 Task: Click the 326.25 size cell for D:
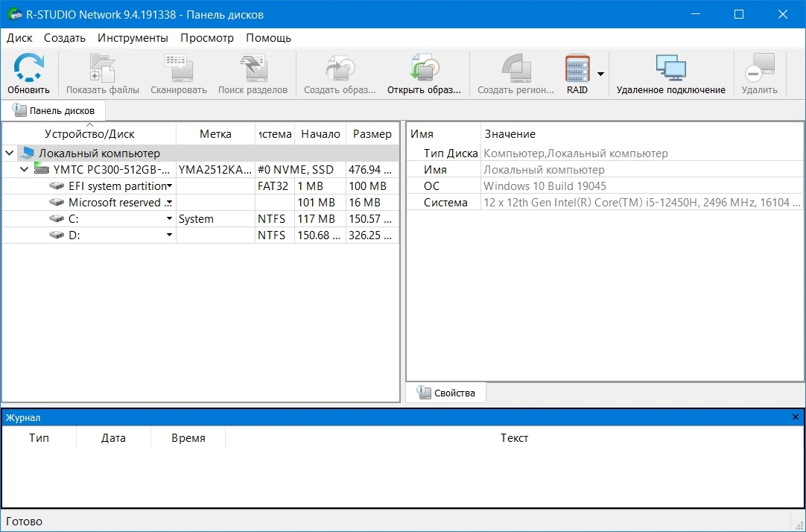click(x=372, y=235)
